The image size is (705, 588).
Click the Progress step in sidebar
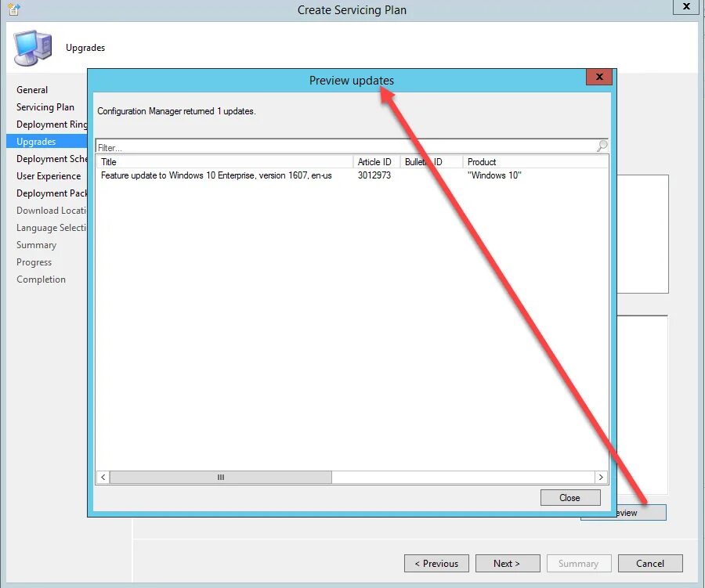coord(34,262)
